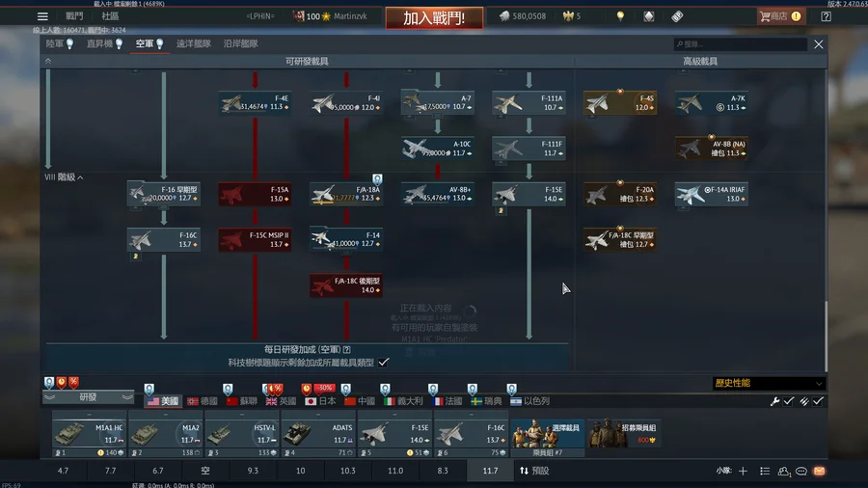Open the list icon in bottom bar
Image resolution: width=868 pixels, height=488 pixels.
765,471
